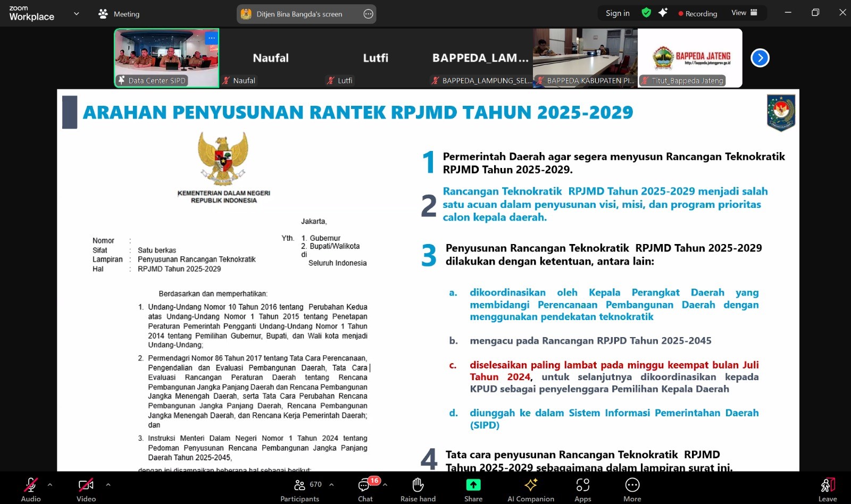Select the BAPPEDA_LAMPUNG_SEL participant tile
The width and height of the screenshot is (851, 504).
(x=480, y=58)
